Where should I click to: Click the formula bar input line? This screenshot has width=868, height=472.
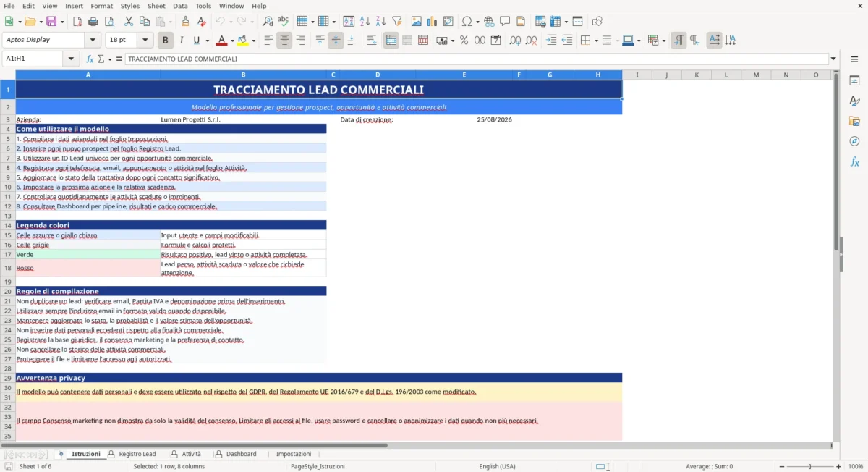(477, 59)
